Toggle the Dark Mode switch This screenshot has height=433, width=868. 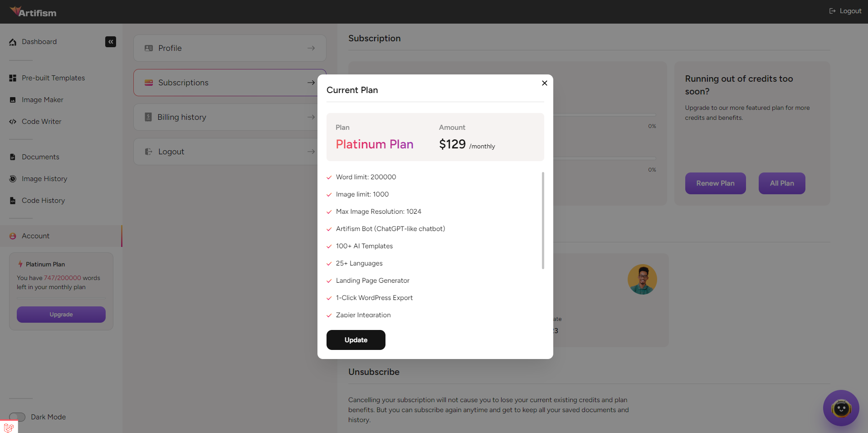coord(17,417)
